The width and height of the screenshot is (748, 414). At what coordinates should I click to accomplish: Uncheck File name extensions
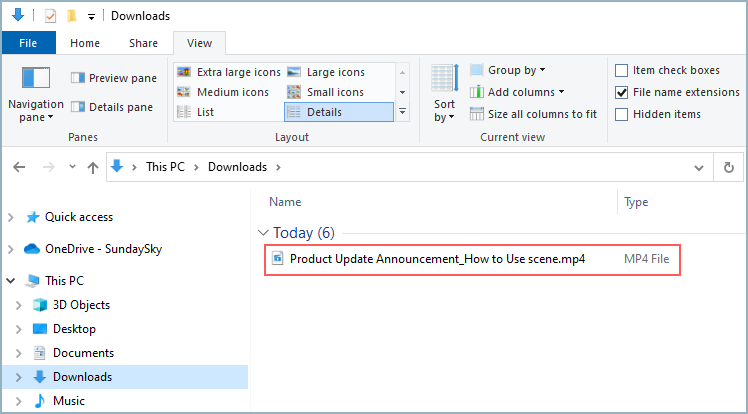click(622, 92)
